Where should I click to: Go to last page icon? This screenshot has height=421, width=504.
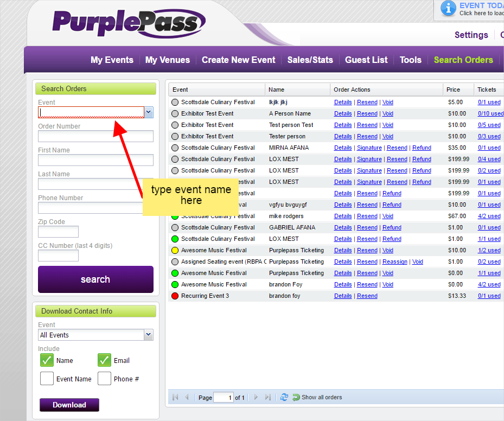(268, 397)
